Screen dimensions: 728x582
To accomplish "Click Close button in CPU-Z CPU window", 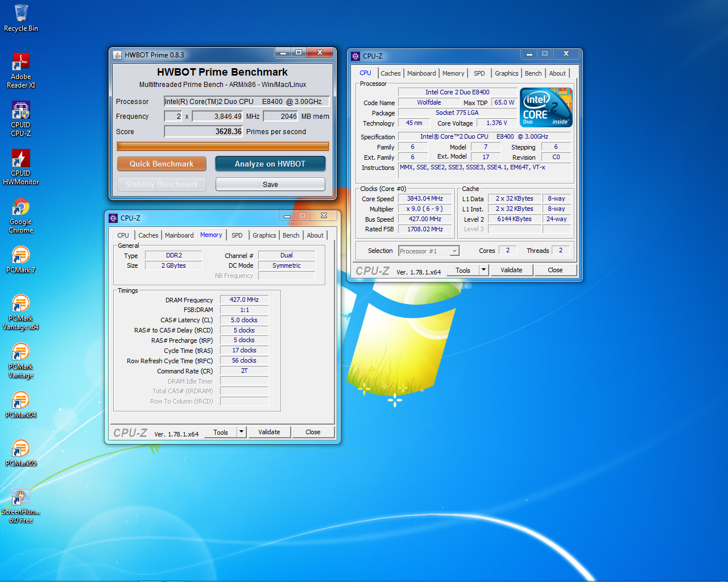I will (555, 270).
